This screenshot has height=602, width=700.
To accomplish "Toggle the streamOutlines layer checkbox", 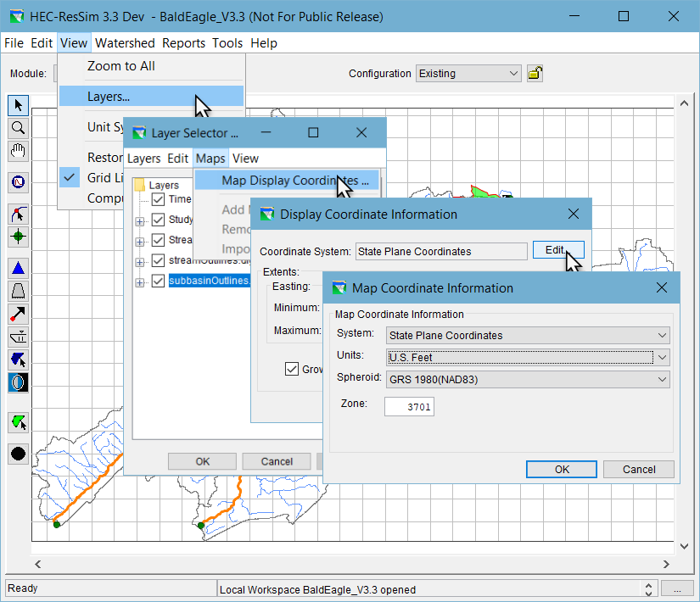I will click(x=158, y=260).
